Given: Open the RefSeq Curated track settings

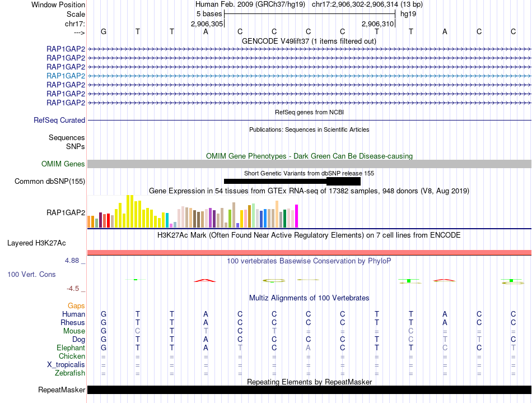Looking at the screenshot, I should 59,120.
